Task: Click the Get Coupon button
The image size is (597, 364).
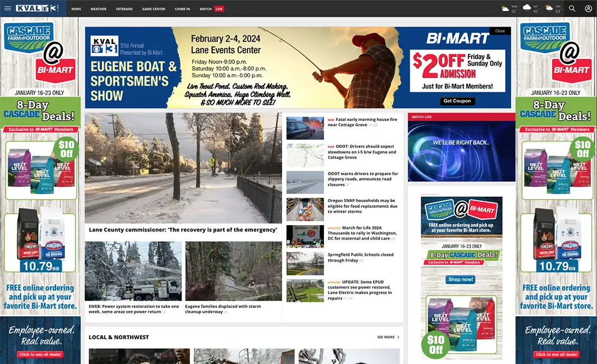Action: [x=457, y=101]
